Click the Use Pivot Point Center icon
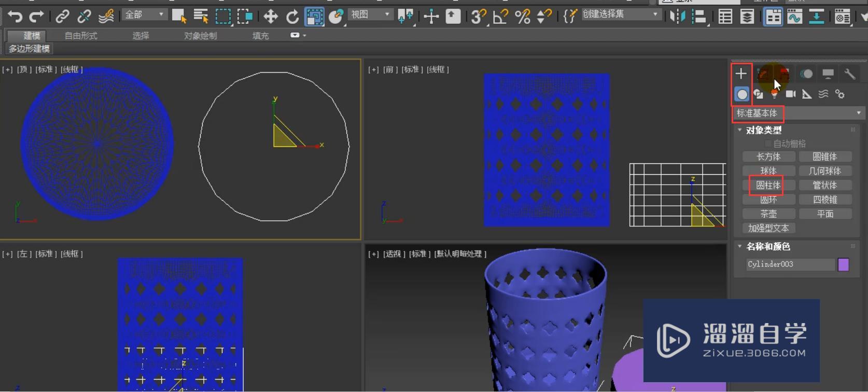 pyautogui.click(x=405, y=17)
